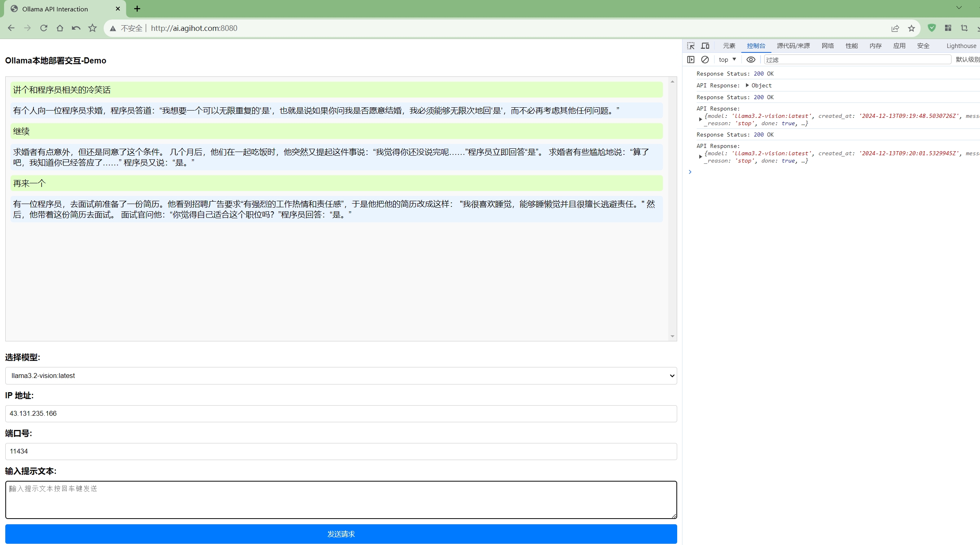Switch to the 网络 DevTools tab
This screenshot has height=545, width=980.
pos(828,46)
